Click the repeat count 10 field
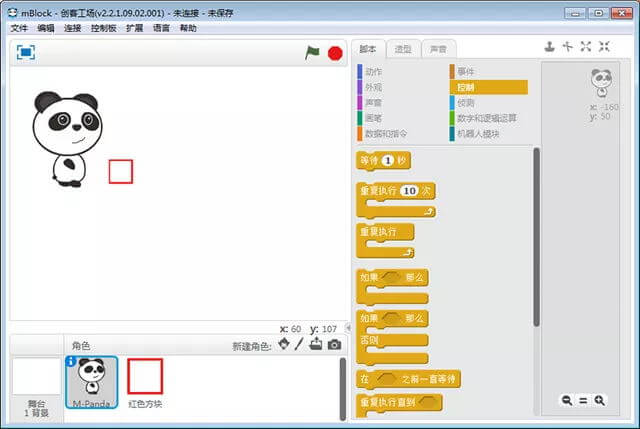This screenshot has width=640, height=429. pos(410,191)
